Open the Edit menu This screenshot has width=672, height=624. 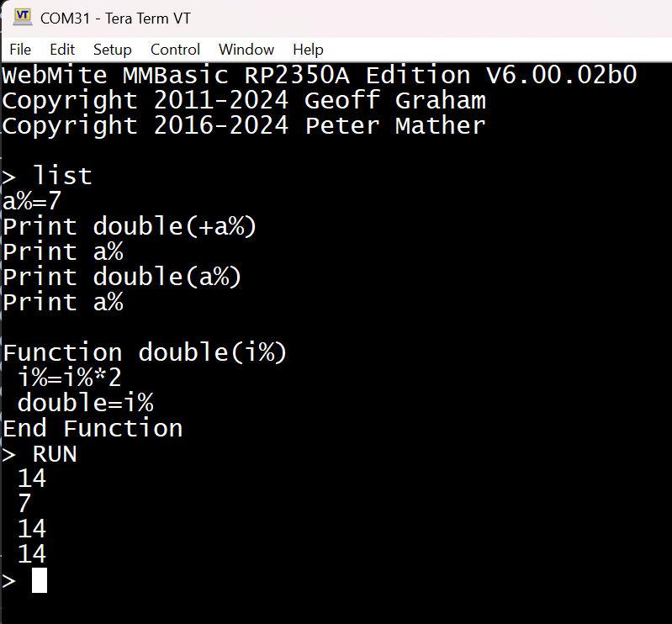tap(62, 50)
